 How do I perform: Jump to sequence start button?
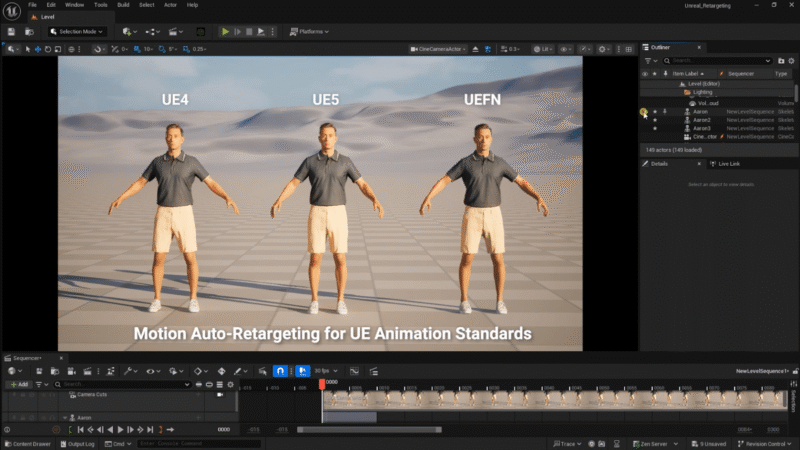81,430
